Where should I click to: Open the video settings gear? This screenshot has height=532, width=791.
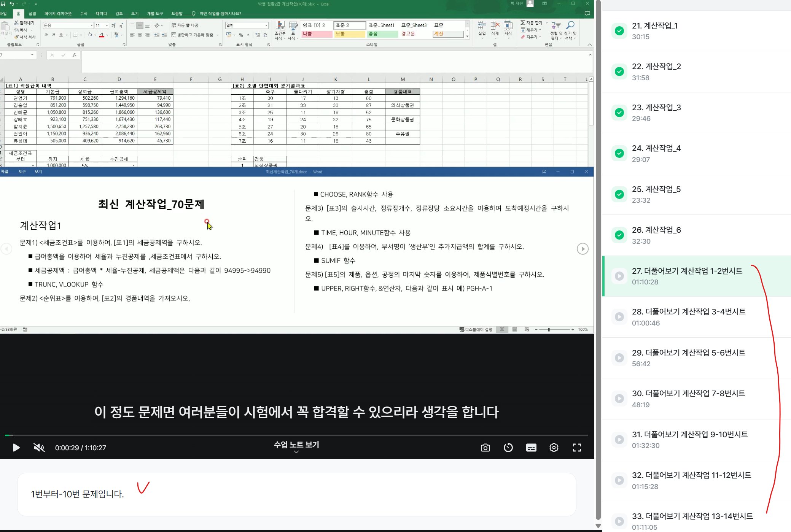click(x=554, y=448)
